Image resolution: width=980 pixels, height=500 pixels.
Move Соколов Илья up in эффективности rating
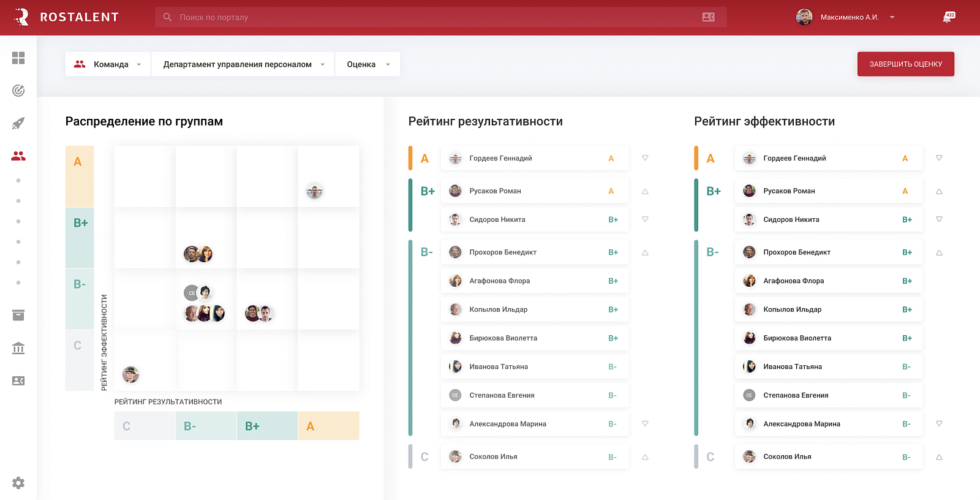coord(939,457)
